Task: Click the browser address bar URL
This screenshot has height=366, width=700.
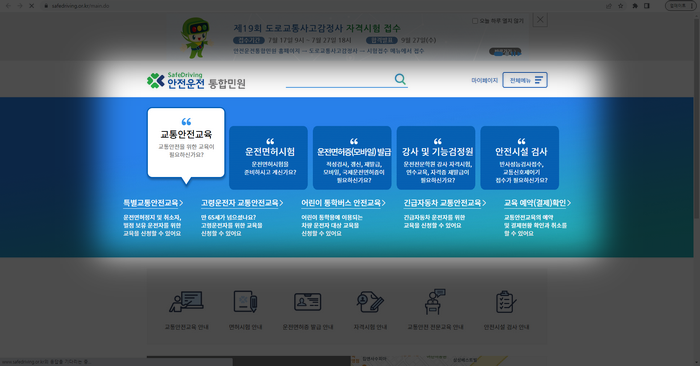Action: (x=80, y=6)
